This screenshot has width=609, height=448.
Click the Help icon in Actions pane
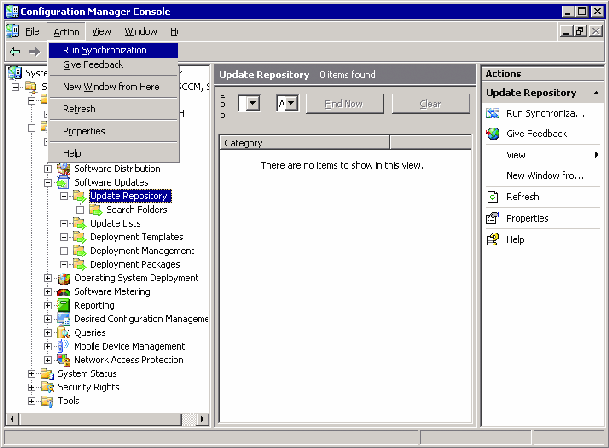click(492, 239)
